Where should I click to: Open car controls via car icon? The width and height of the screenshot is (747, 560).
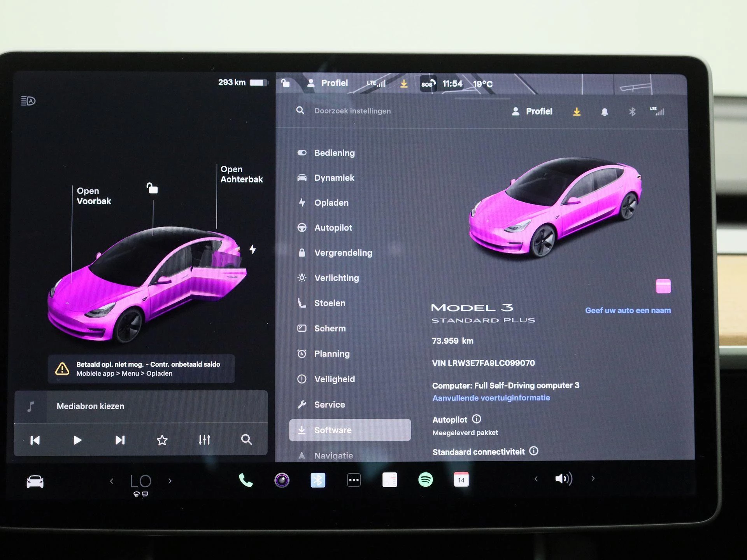click(35, 481)
